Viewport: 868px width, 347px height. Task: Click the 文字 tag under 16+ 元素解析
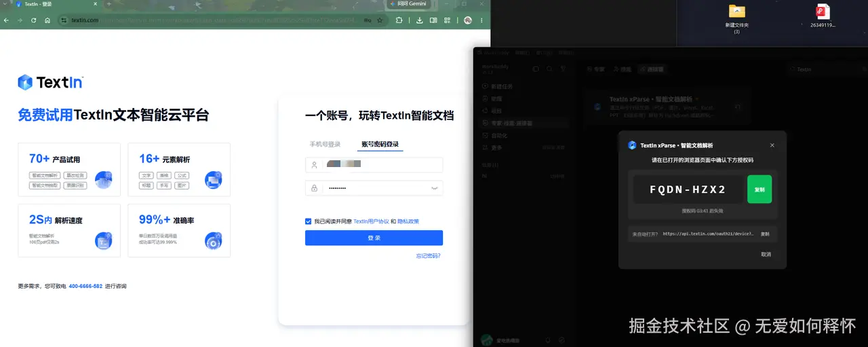point(146,175)
